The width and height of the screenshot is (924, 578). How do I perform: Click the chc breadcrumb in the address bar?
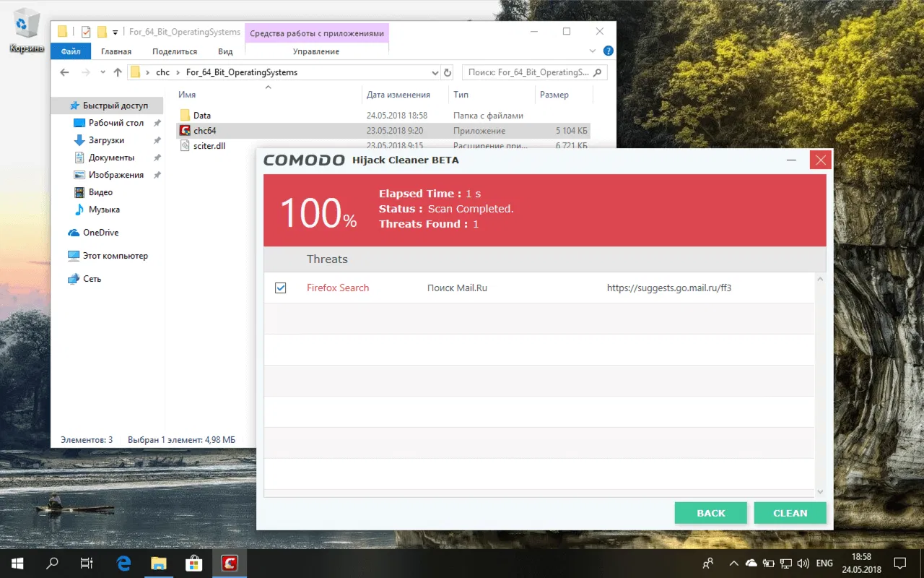click(162, 72)
